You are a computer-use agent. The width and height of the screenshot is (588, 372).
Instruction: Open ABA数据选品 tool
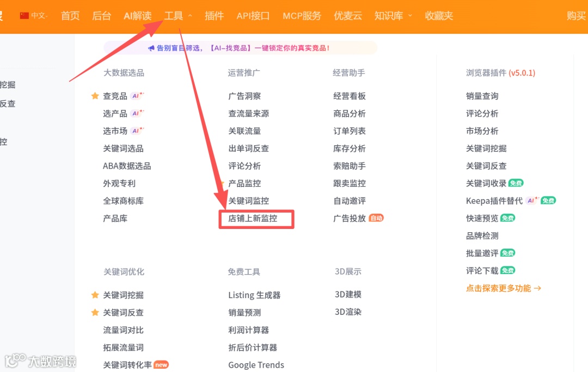pos(127,166)
